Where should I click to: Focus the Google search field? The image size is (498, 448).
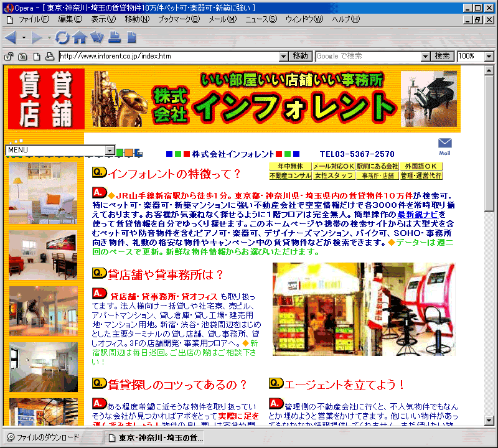pos(369,56)
